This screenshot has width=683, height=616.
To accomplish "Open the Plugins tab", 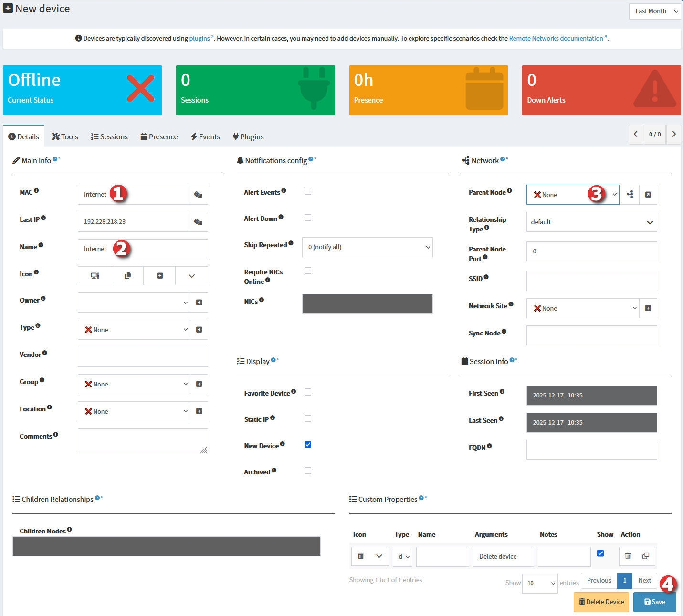I will [x=248, y=137].
